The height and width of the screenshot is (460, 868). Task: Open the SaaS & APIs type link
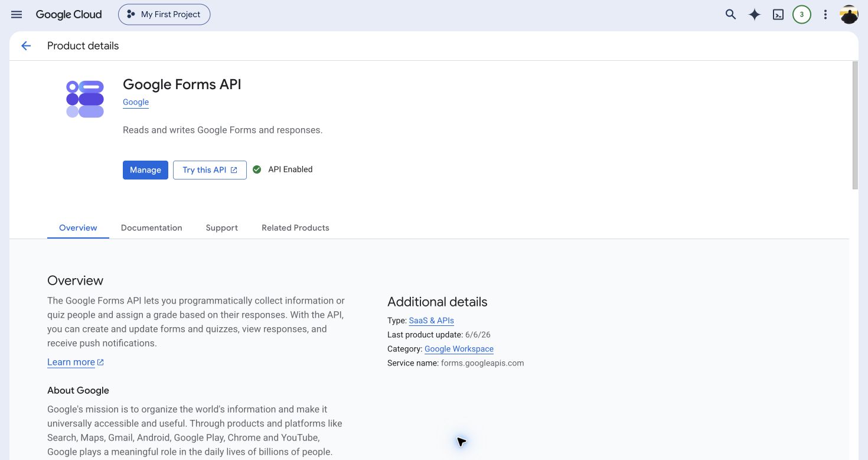point(431,321)
